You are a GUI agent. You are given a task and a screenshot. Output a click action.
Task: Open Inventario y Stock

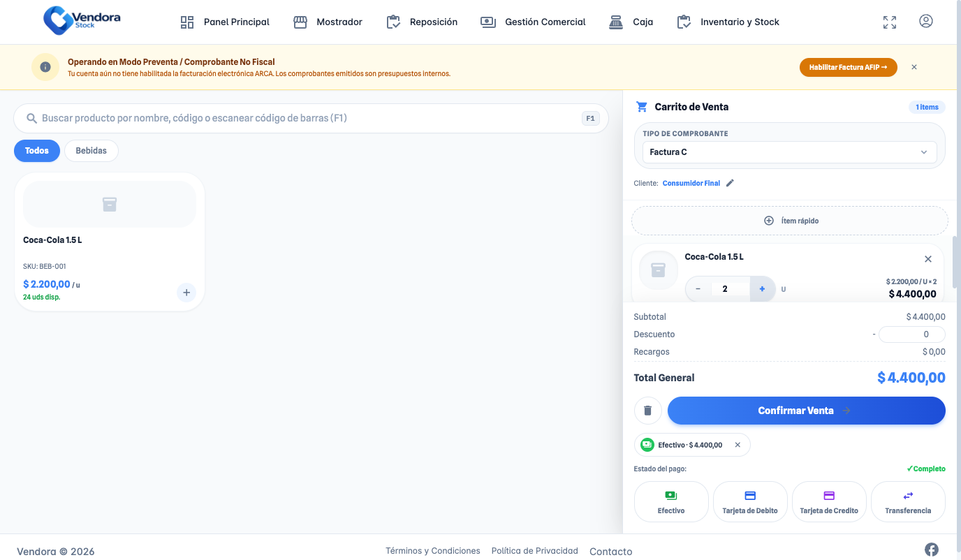point(728,22)
